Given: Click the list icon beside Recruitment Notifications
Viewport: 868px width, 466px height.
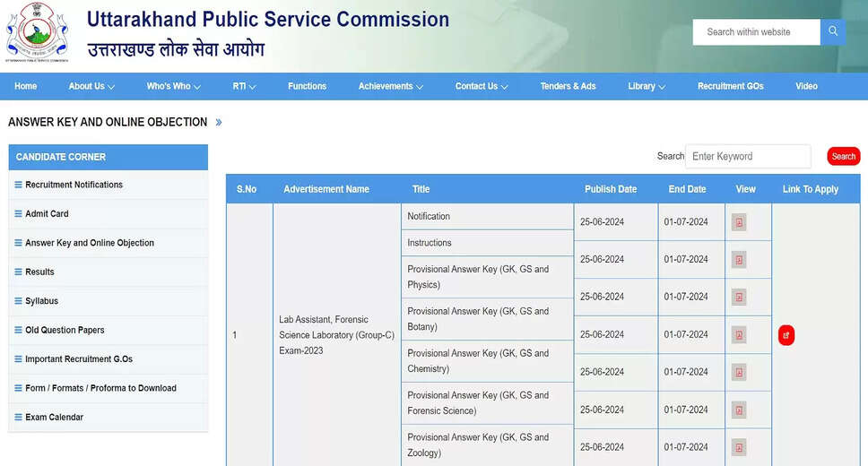Looking at the screenshot, I should click(18, 185).
